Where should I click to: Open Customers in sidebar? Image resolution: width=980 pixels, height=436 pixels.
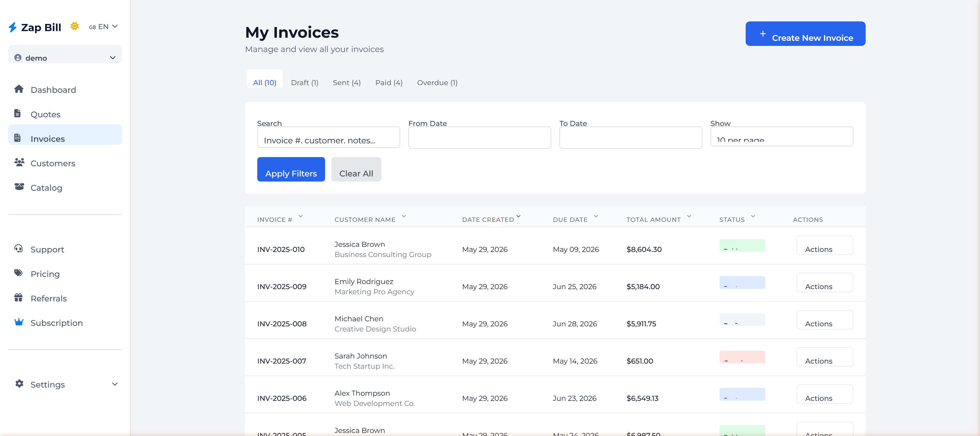65,163
